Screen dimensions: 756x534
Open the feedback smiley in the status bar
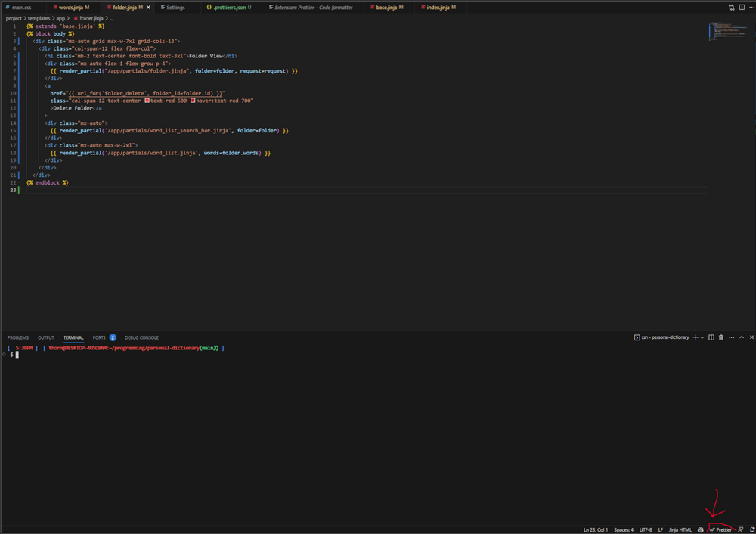coord(700,529)
